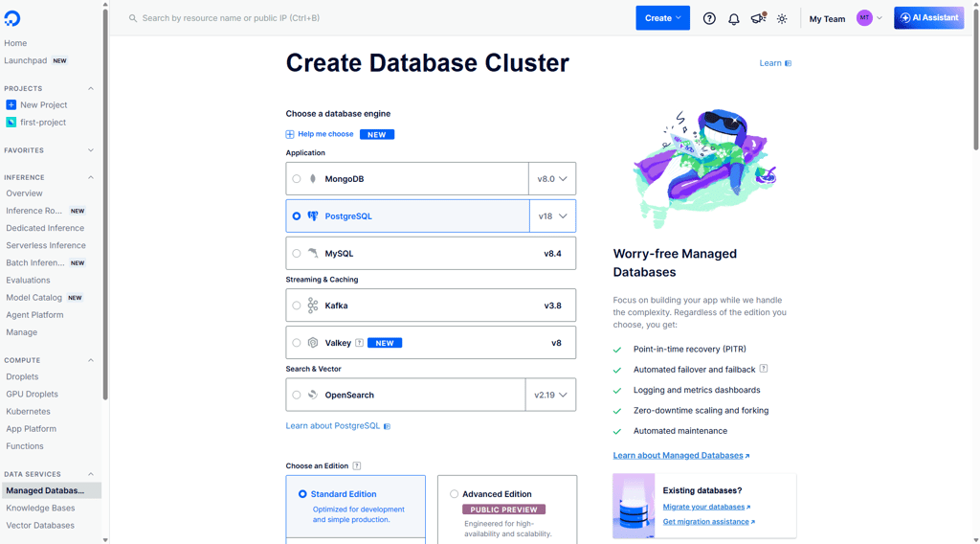Open App Platform in sidebar
This screenshot has width=980, height=544.
[32, 429]
